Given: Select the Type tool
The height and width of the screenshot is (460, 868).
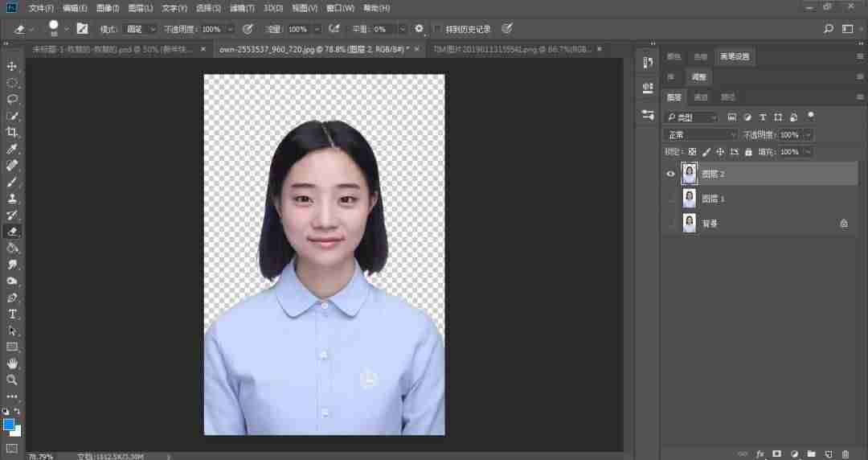Looking at the screenshot, I should tap(11, 314).
